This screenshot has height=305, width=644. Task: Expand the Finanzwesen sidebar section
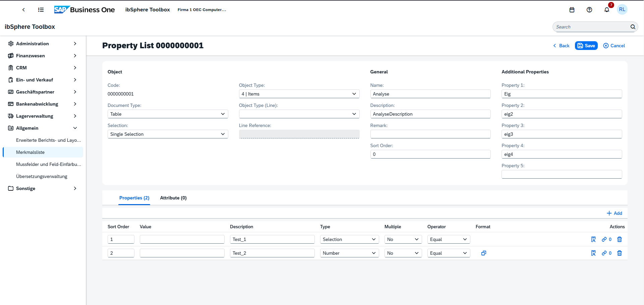(x=43, y=56)
